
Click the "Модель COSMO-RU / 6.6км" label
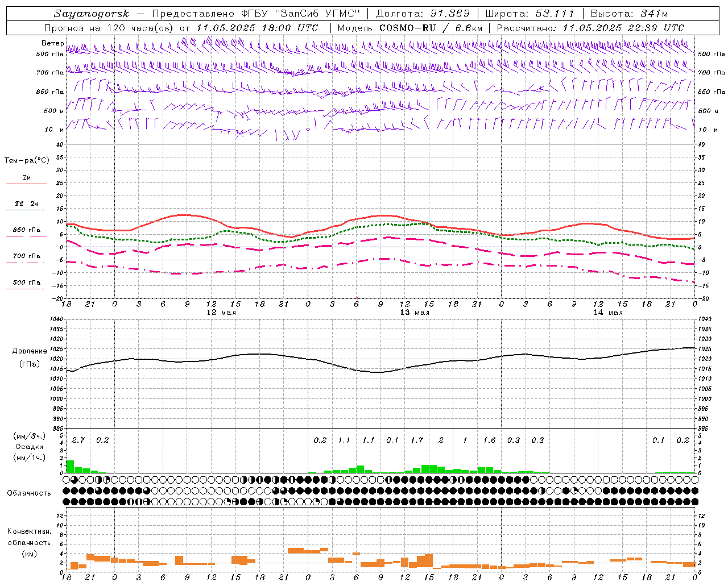tap(411, 28)
